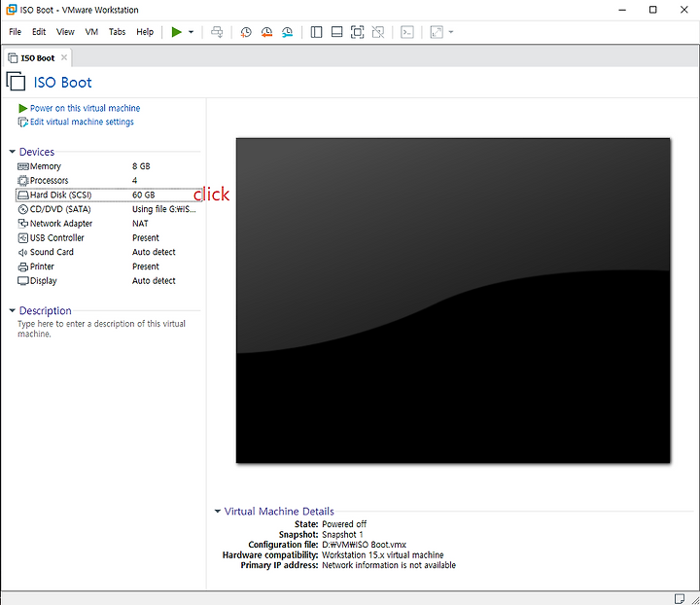Viewport: 700px width, 605px height.
Task: Collapse Virtual Machine Details section
Action: [218, 511]
